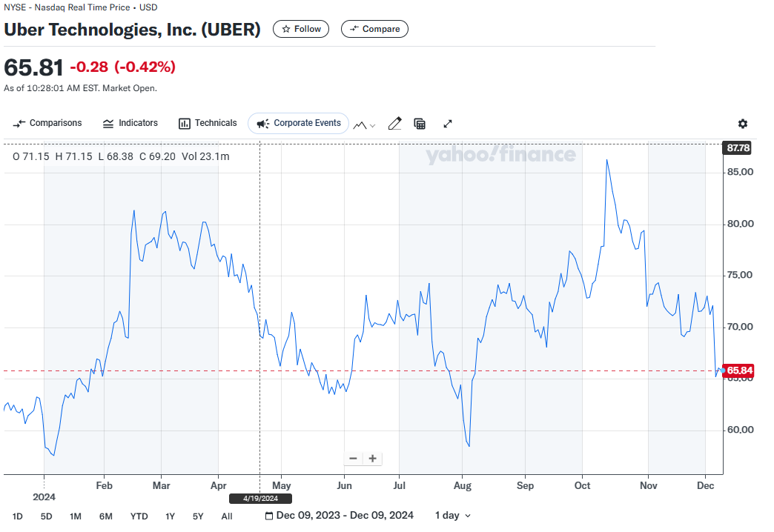Click the 2024 year label on axis
774x532 pixels.
coord(44,497)
